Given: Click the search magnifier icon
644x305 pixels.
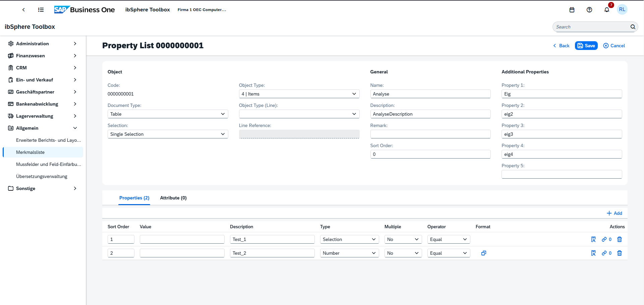Looking at the screenshot, I should 633,27.
